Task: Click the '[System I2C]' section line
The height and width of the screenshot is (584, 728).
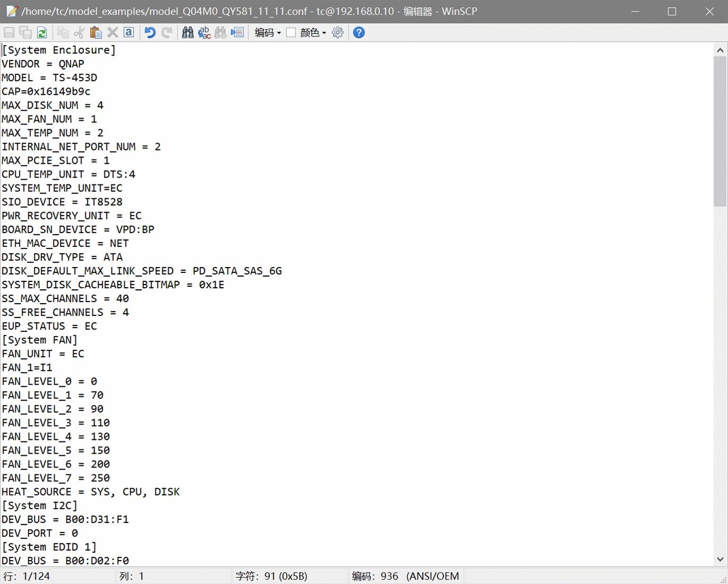Action: 40,505
